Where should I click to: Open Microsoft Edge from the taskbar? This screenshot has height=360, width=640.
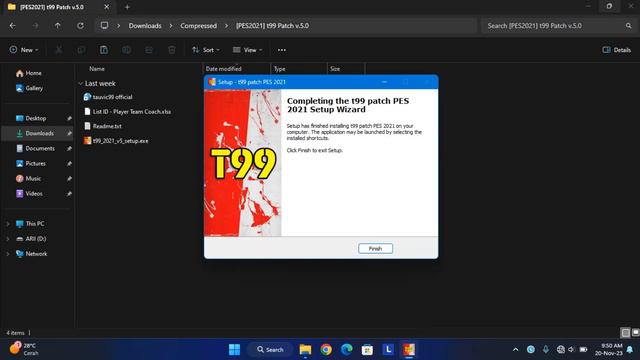tap(347, 349)
